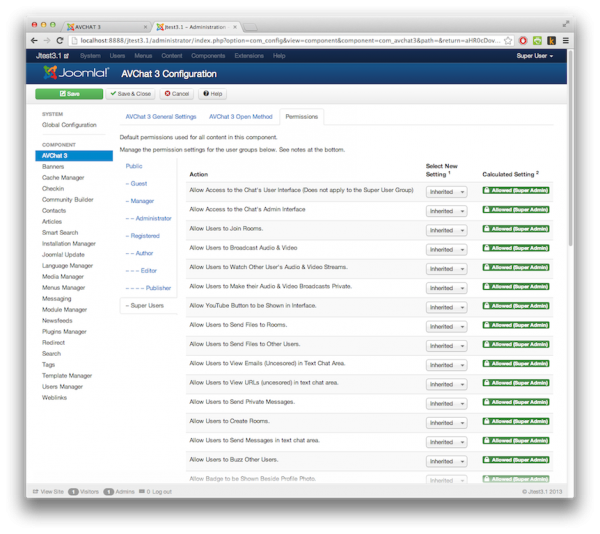Click the Joomla! logo
The image size is (600, 534).
point(76,73)
